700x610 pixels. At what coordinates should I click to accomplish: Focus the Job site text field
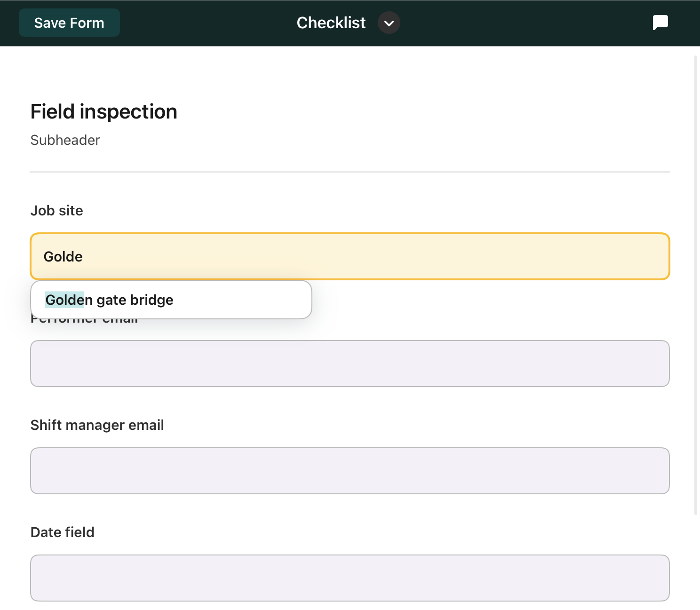point(349,257)
